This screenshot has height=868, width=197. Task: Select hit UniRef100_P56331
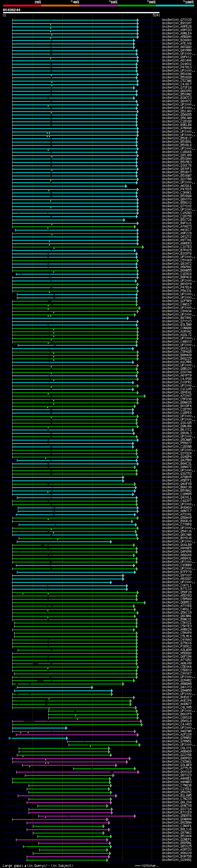click(177, 291)
